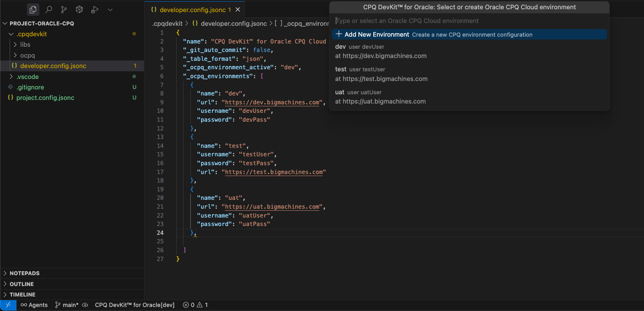The height and width of the screenshot is (311, 644).
Task: Click the false value on line 3
Action: [x=262, y=50]
